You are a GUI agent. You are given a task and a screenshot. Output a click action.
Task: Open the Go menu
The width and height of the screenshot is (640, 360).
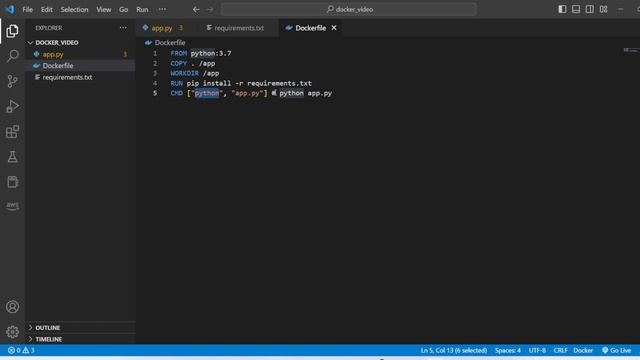pyautogui.click(x=123, y=9)
